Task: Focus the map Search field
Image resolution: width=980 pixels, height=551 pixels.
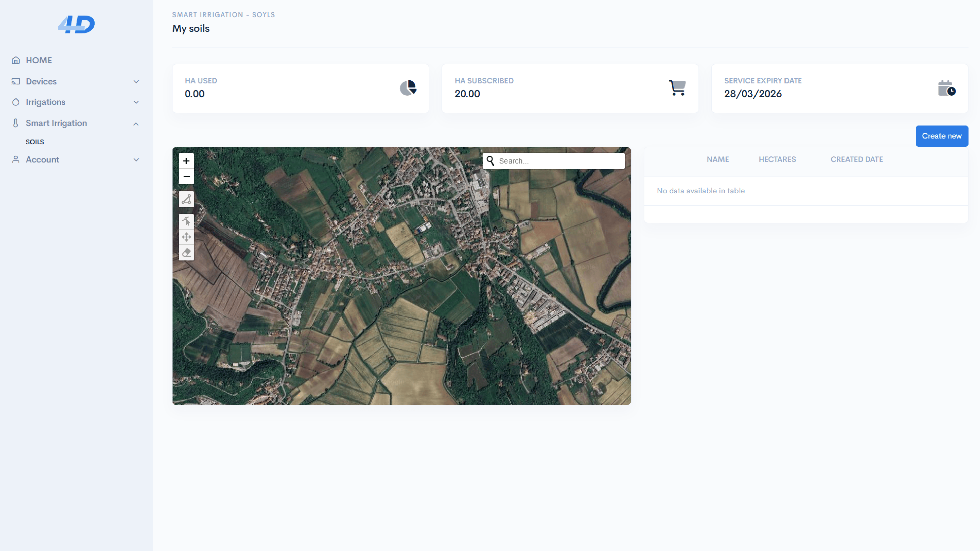Action: (x=559, y=161)
